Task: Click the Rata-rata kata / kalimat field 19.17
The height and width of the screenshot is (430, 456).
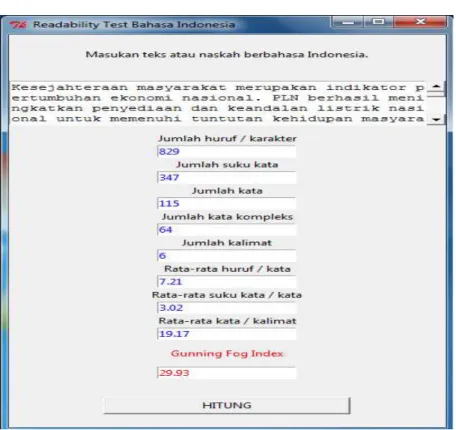Action: point(226,334)
